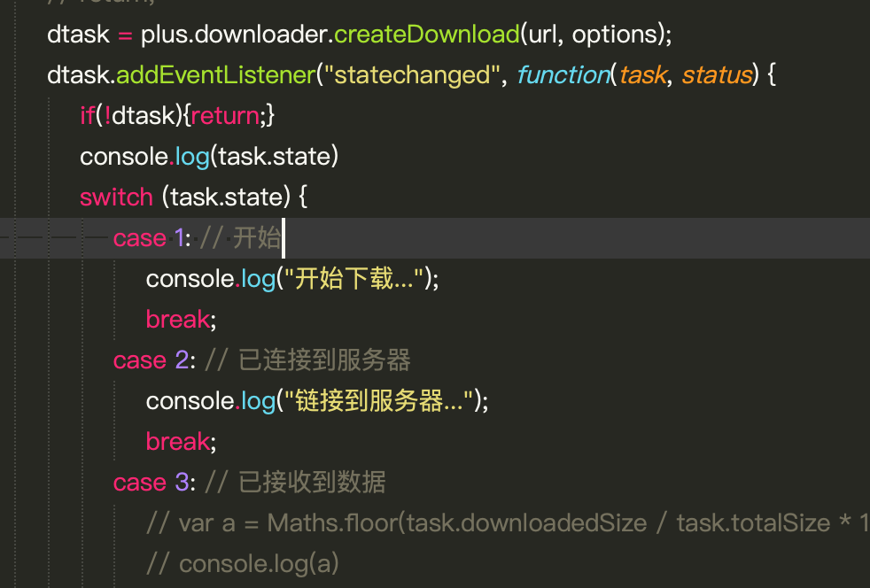Click the "链接到服务器..." string
The width and height of the screenshot is (870, 588).
(377, 401)
